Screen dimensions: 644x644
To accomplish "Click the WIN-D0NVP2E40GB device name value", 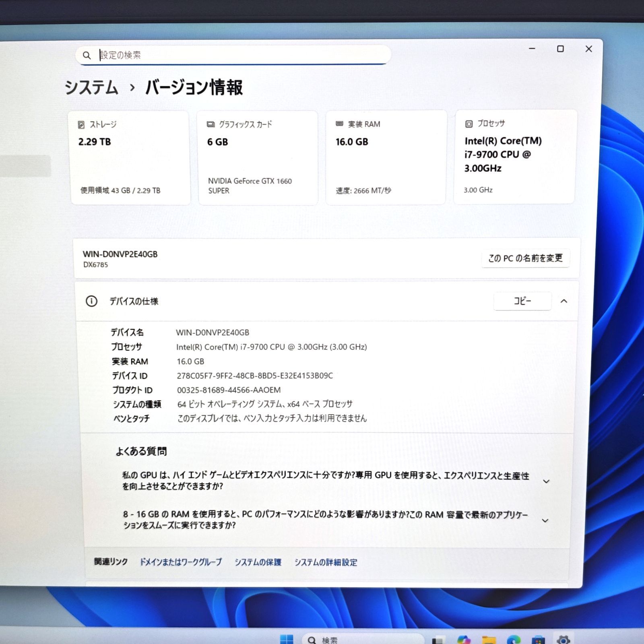I will pos(213,332).
